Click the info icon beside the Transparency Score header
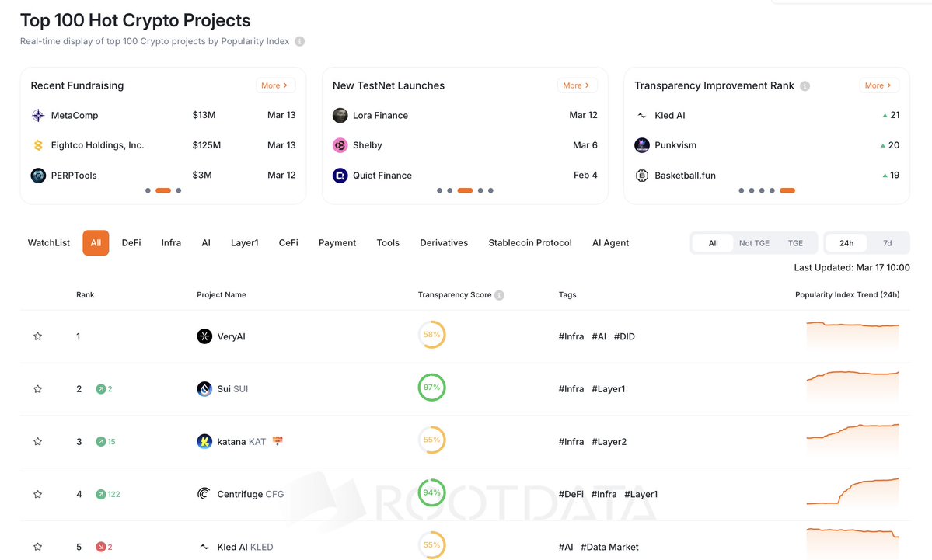Viewport: 932px width, 560px height. pos(499,295)
